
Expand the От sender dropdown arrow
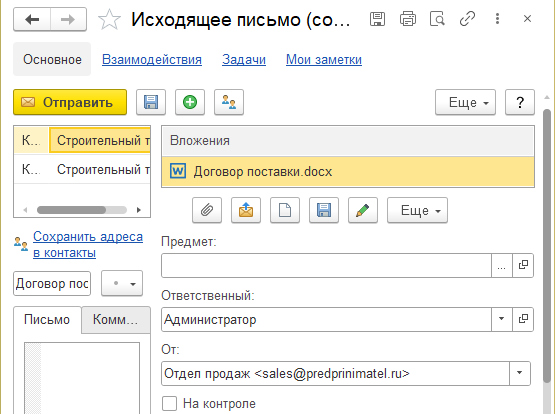520,373
